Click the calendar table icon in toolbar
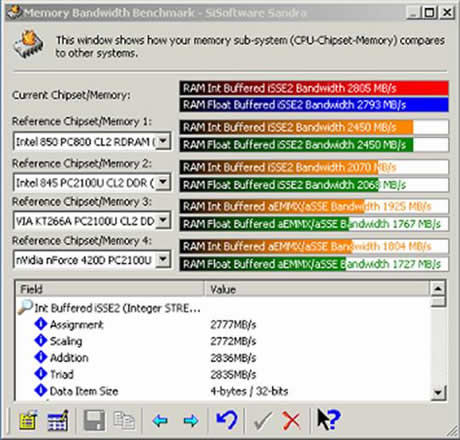Viewport: 460px width, 440px height. click(x=58, y=421)
